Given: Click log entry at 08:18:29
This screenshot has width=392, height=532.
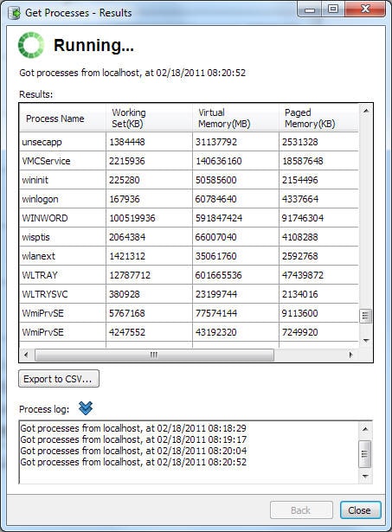Looking at the screenshot, I should point(133,428).
